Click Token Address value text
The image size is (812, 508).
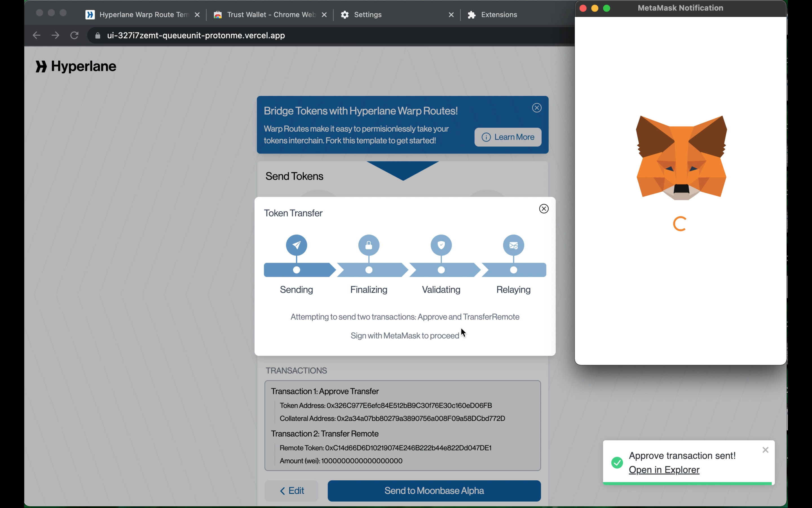[x=409, y=406]
